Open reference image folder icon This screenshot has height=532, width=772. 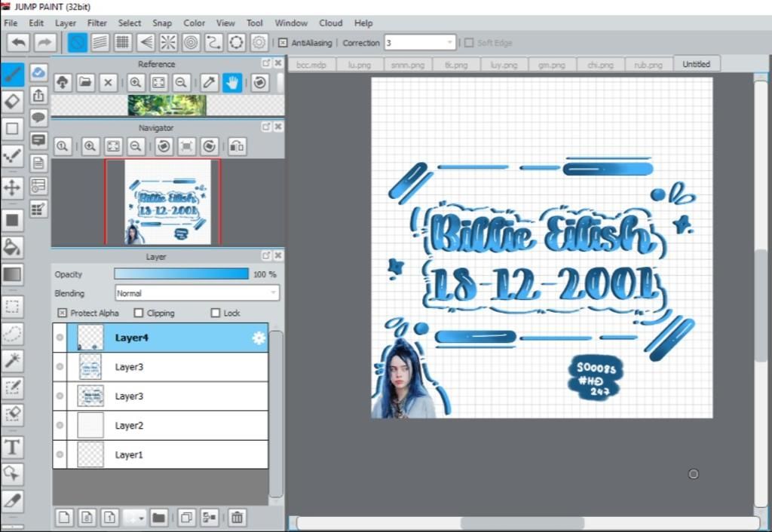click(85, 82)
